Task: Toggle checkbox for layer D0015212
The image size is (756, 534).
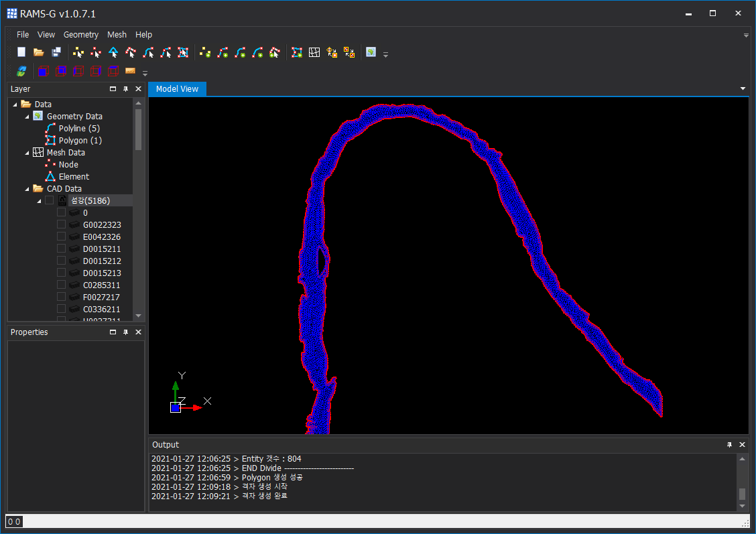Action: pyautogui.click(x=61, y=260)
